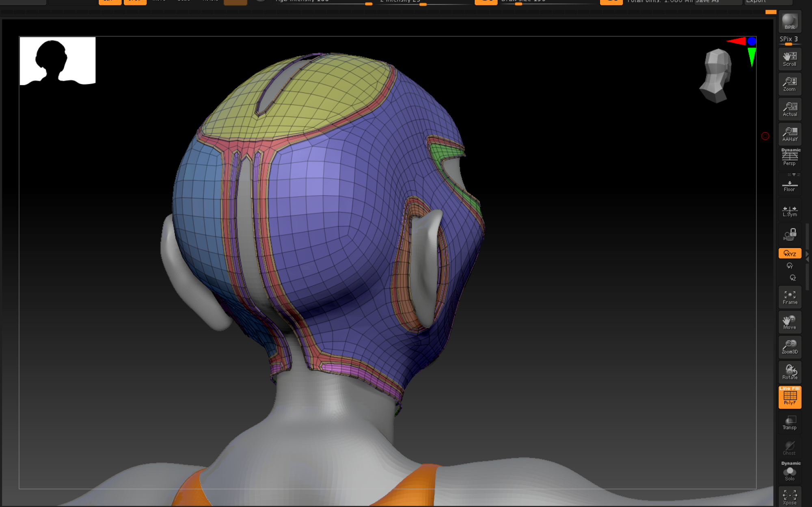This screenshot has width=812, height=507.
Task: Select the Move view tool
Action: pos(790,322)
